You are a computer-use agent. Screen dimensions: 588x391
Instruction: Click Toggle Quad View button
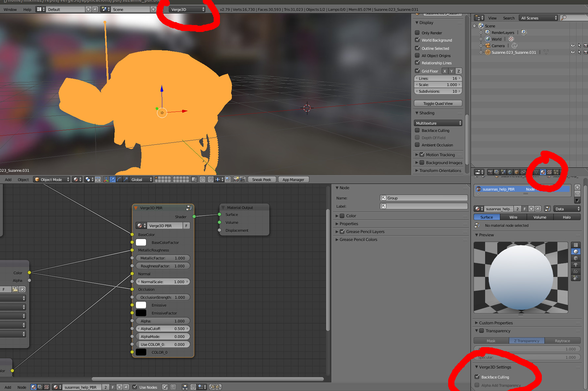(x=438, y=103)
